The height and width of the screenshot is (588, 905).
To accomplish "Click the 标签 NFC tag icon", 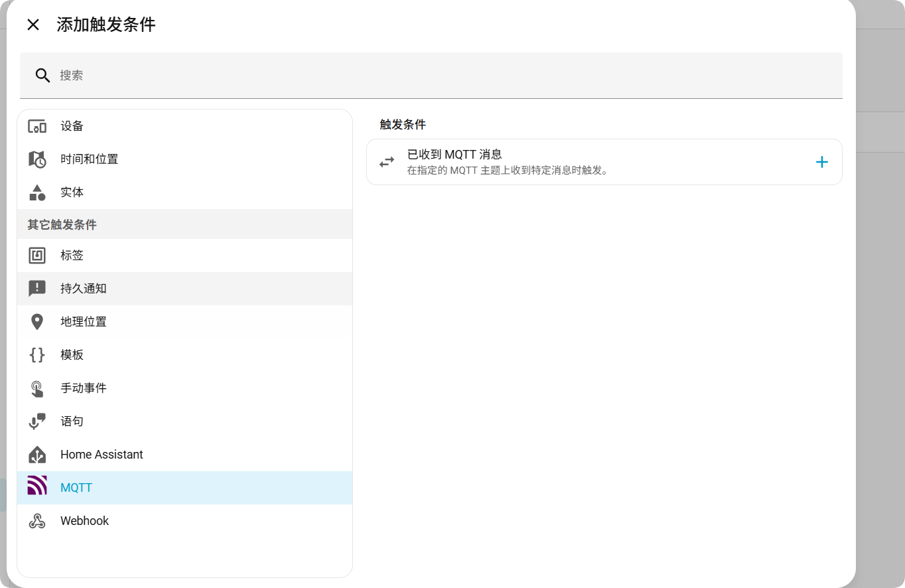I will 37,256.
